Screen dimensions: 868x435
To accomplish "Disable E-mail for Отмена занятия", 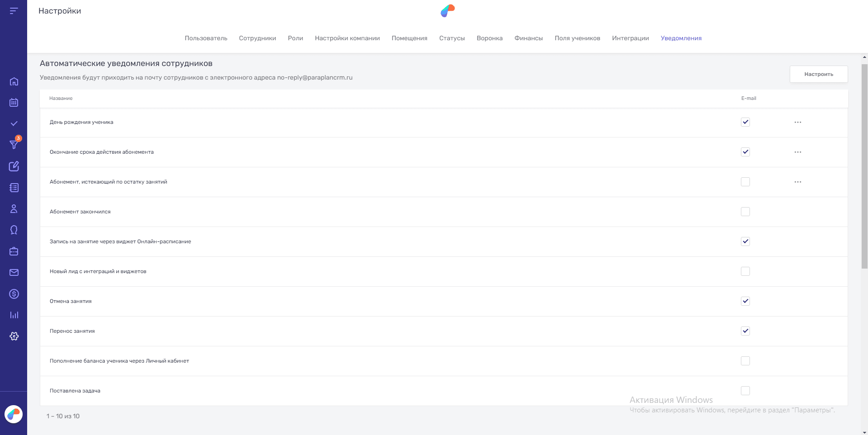I will pos(745,301).
